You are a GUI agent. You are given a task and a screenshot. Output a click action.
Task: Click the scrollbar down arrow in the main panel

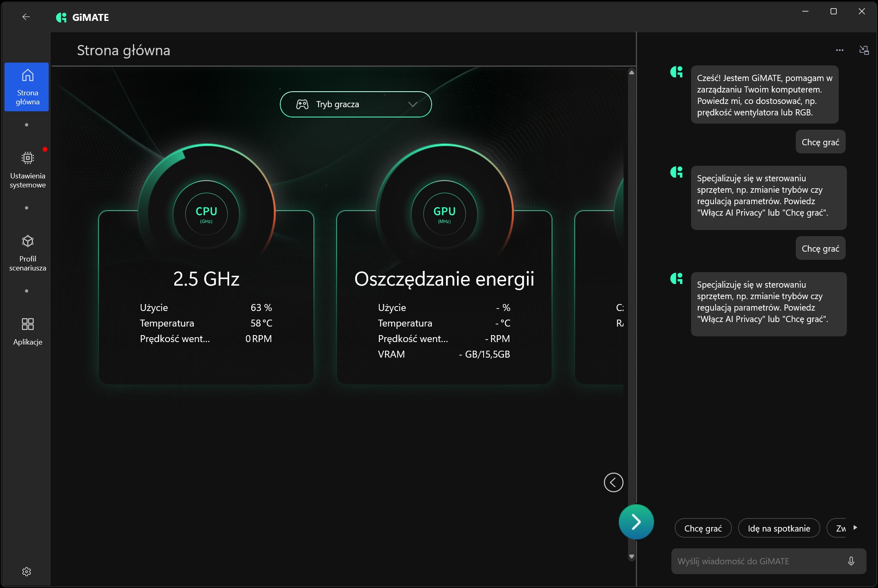click(x=632, y=556)
